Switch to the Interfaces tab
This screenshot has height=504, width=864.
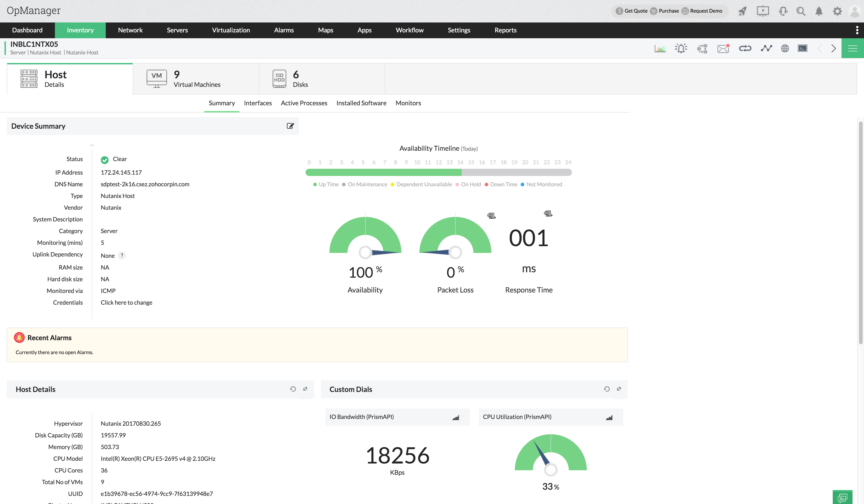coord(257,103)
